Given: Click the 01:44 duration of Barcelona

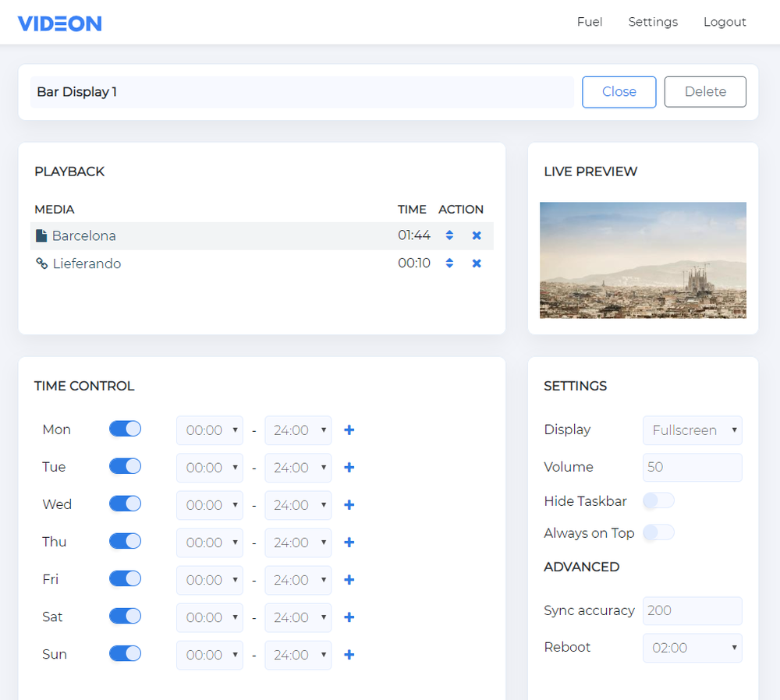Looking at the screenshot, I should (414, 235).
